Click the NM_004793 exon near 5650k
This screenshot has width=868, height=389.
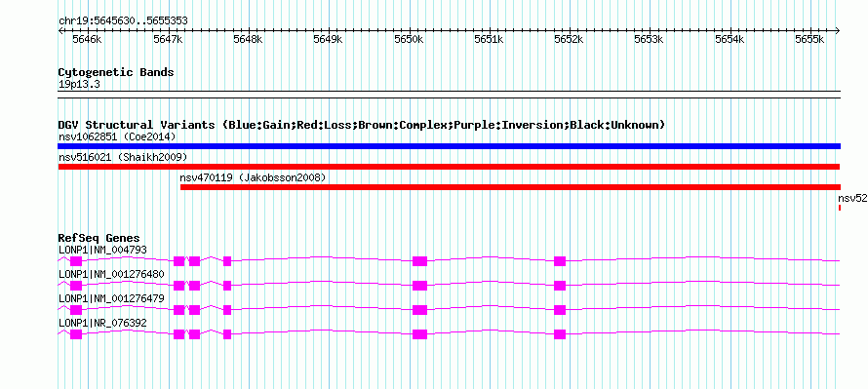point(419,261)
